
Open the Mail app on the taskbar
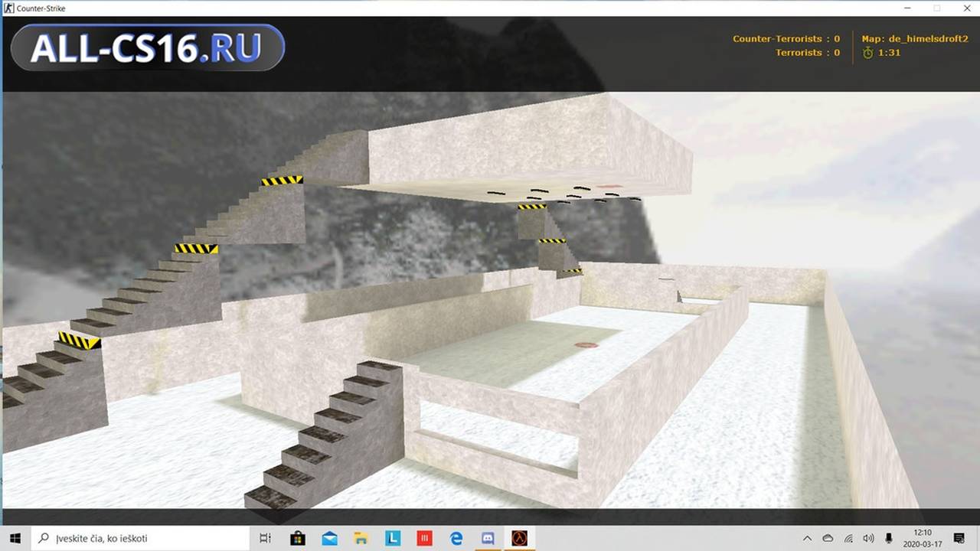(x=329, y=538)
